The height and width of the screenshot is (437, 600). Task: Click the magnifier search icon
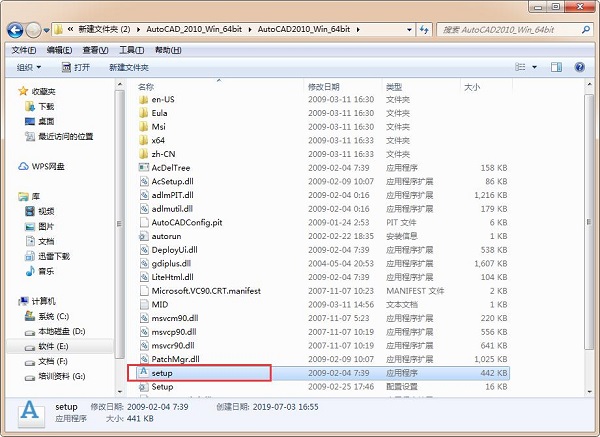tap(585, 29)
